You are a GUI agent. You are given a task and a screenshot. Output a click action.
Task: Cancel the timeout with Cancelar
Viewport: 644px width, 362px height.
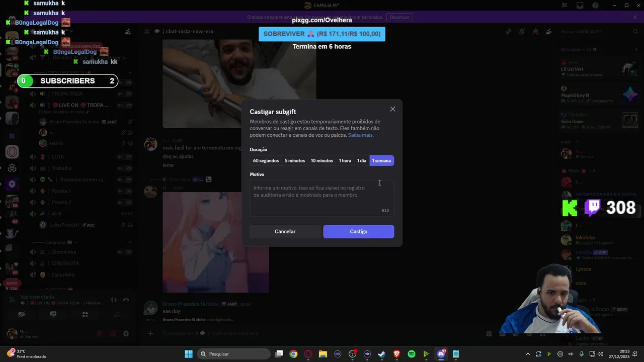[285, 231]
